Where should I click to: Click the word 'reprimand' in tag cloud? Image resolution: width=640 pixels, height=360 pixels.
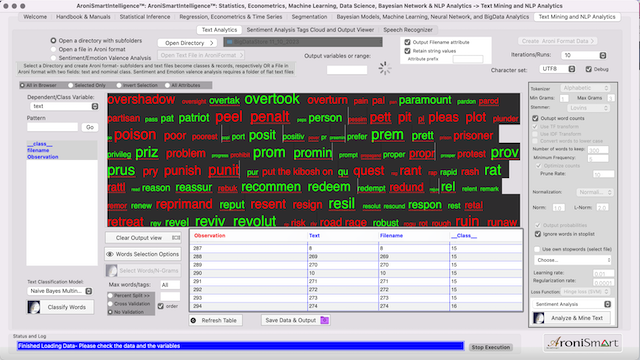click(x=184, y=204)
